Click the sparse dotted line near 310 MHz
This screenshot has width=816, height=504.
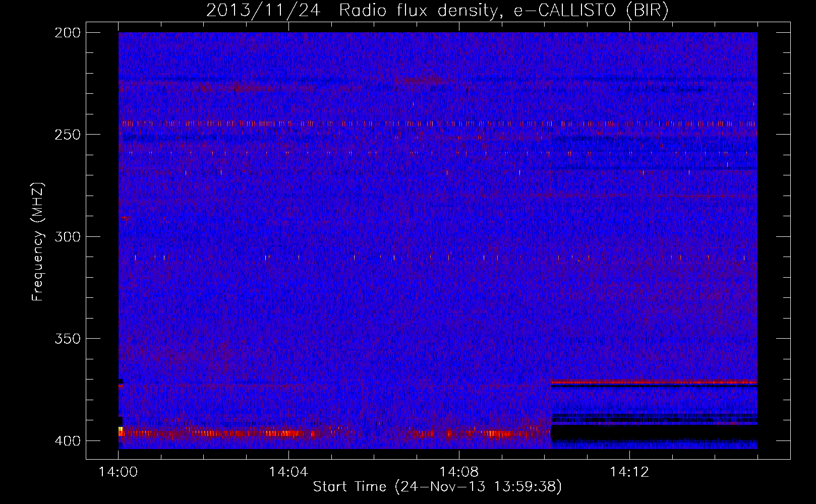pyautogui.click(x=438, y=258)
